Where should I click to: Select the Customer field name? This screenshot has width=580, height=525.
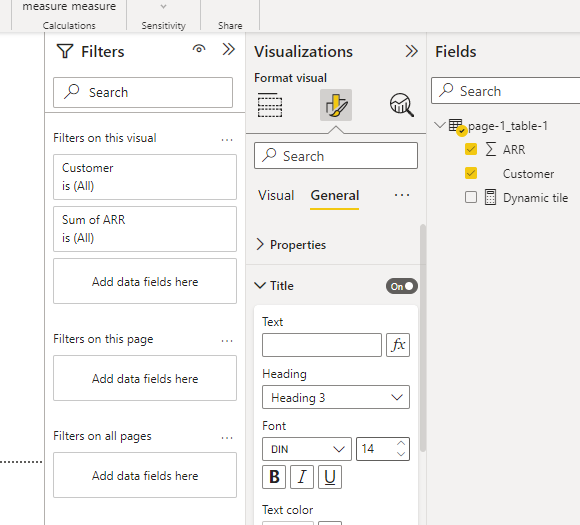click(528, 174)
